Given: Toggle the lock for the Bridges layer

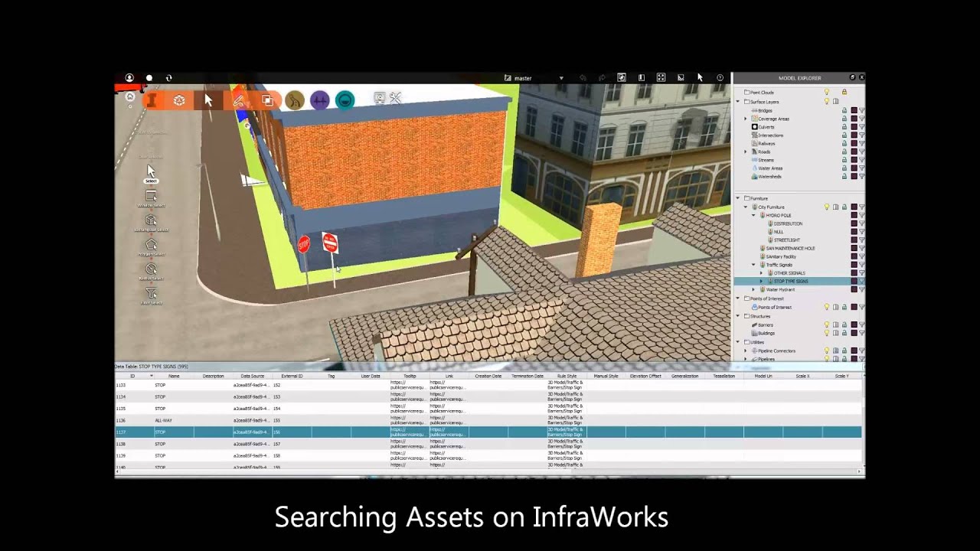Looking at the screenshot, I should coord(844,111).
